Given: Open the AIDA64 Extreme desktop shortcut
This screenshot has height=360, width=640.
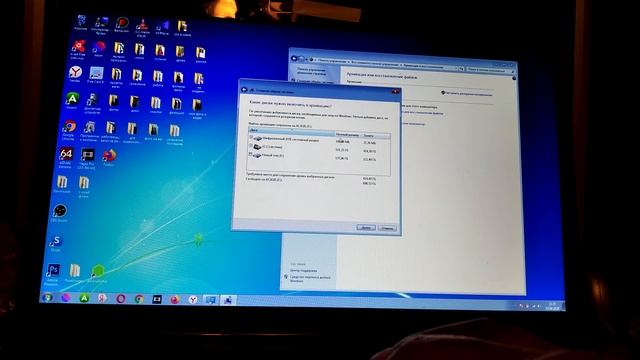Looking at the screenshot, I should click(x=66, y=157).
